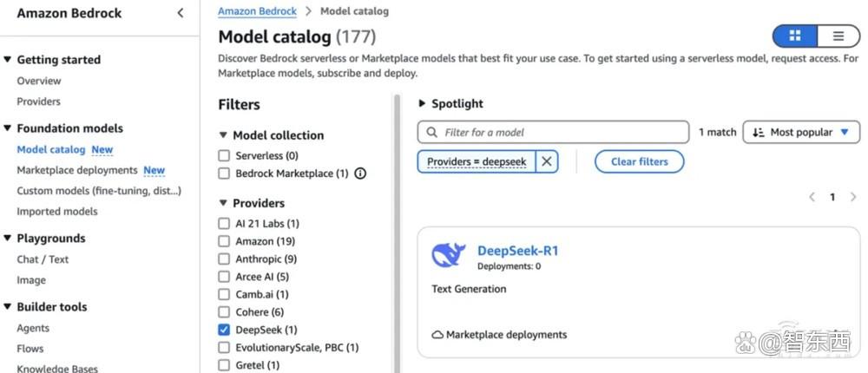Check Amazon (19) provider

[224, 241]
